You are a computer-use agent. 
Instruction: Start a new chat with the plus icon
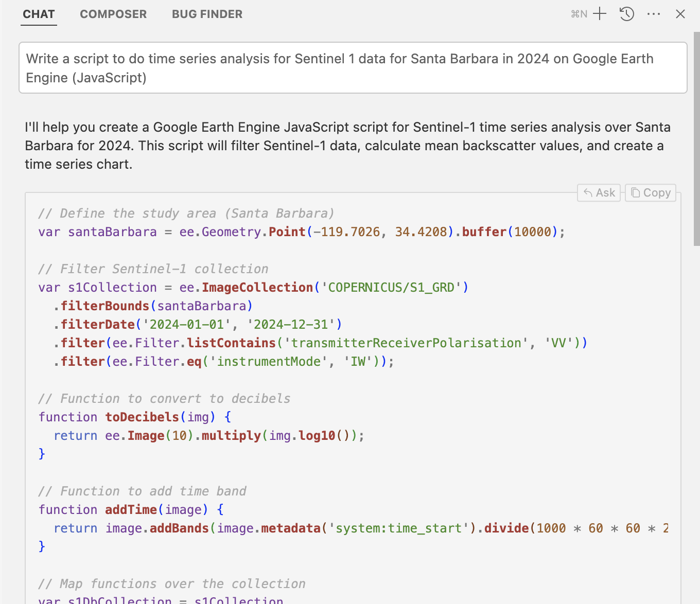pos(600,14)
